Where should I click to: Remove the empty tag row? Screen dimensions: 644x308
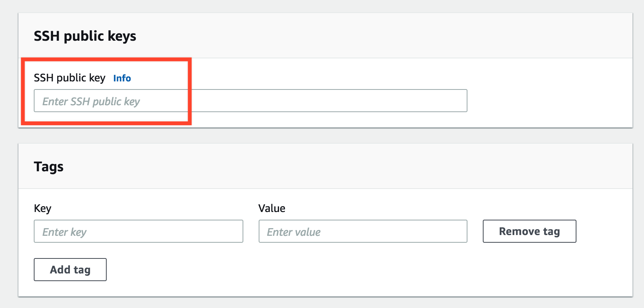[x=530, y=231]
